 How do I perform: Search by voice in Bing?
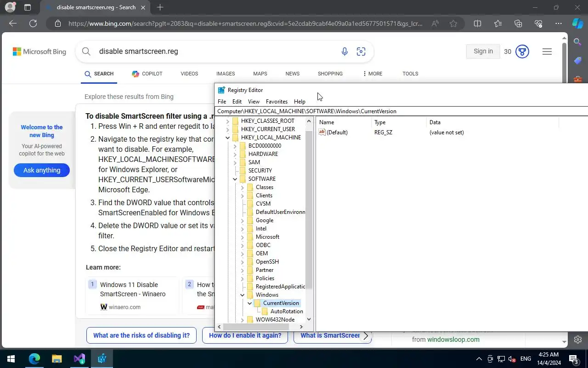(x=345, y=52)
